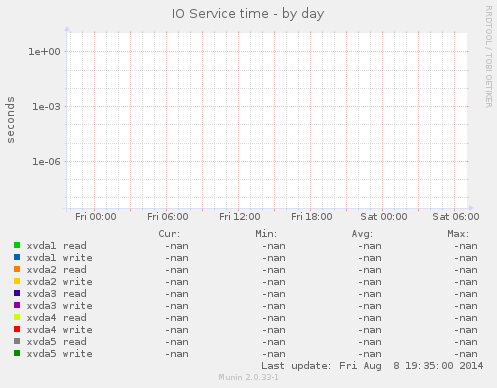Click the xvda5 write dark green swatch
The height and width of the screenshot is (388, 497).
[17, 353]
